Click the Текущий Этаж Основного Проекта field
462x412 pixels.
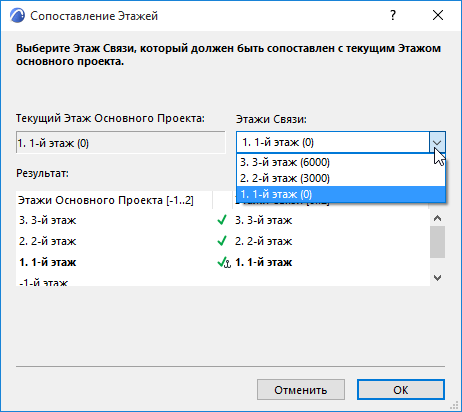click(x=121, y=143)
